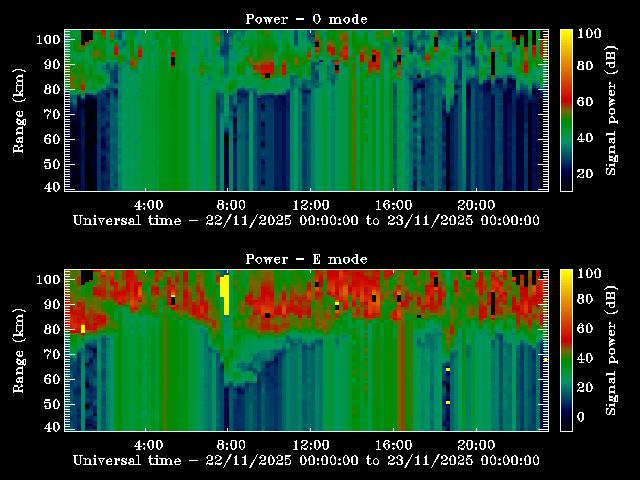This screenshot has height=480, width=640.
Task: Click the Universal time caption under O mode plot
Action: click(x=306, y=220)
